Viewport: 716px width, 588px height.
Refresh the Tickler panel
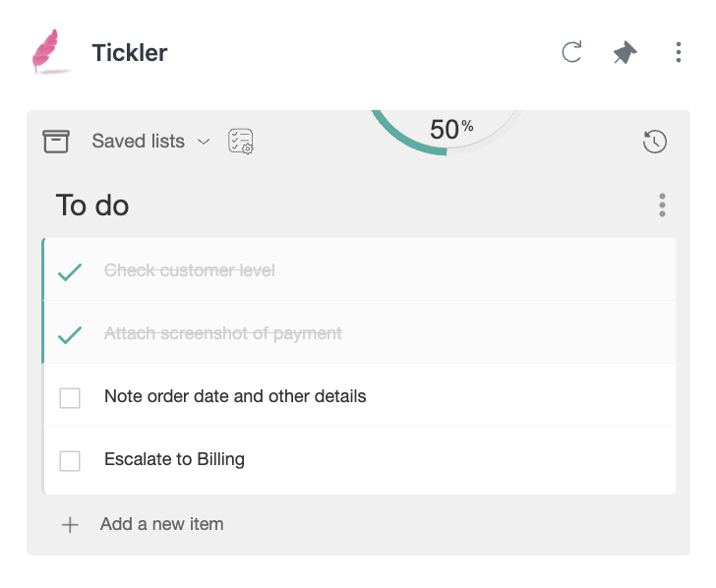coord(571,51)
